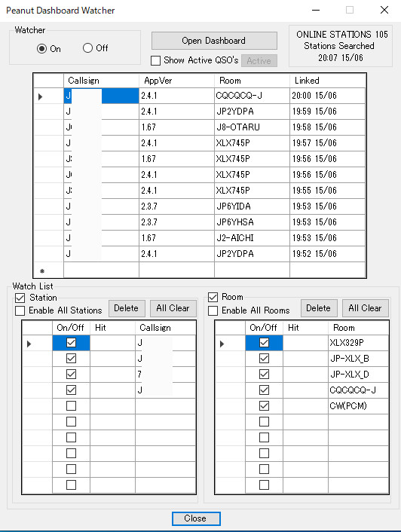Click All Clear in the Station watch list
401x532 pixels.
[x=173, y=308]
